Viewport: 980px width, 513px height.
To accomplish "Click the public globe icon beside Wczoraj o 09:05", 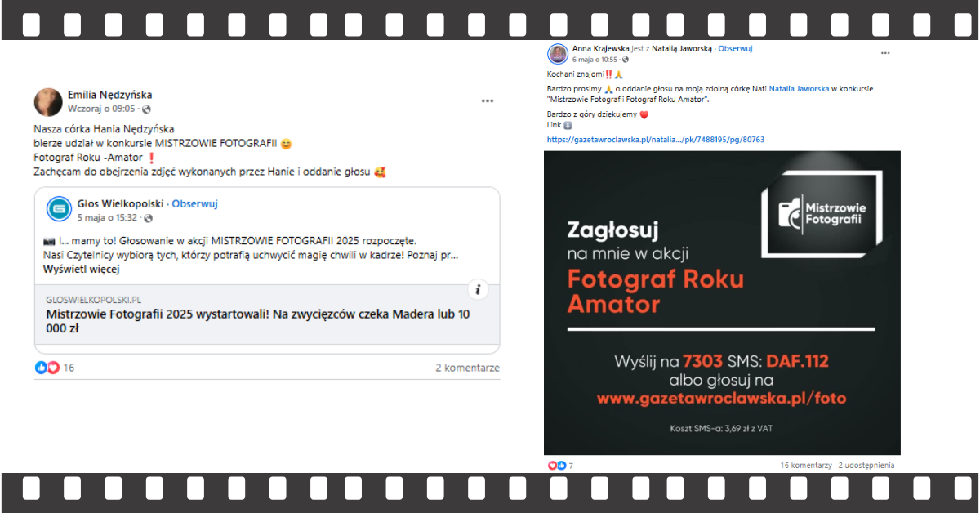I will (147, 109).
